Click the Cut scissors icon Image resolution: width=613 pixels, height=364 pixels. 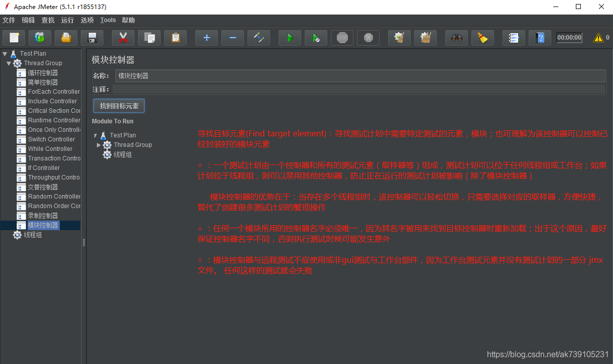click(x=123, y=38)
